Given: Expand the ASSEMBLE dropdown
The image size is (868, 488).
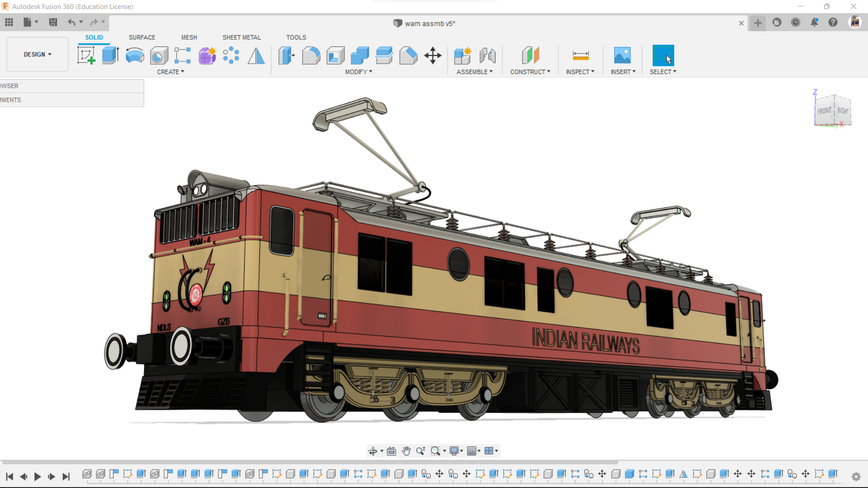Looking at the screenshot, I should pos(474,72).
